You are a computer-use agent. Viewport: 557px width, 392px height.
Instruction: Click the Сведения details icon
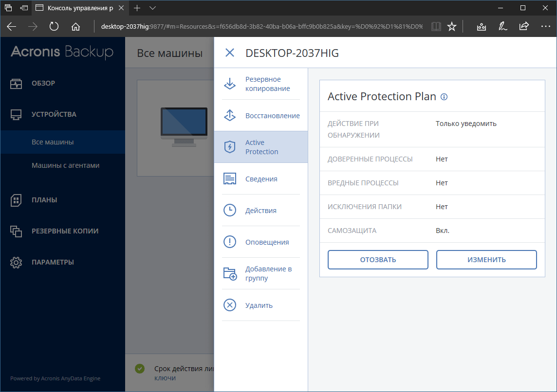tap(230, 178)
